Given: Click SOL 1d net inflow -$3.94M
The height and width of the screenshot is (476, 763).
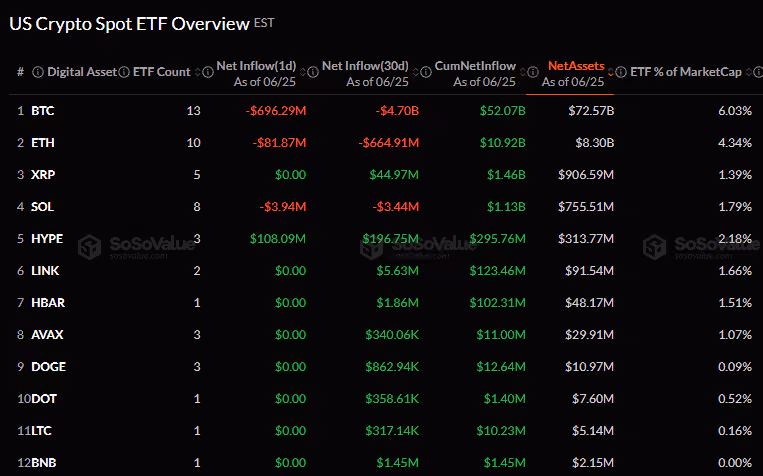Looking at the screenshot, I should pos(283,207).
